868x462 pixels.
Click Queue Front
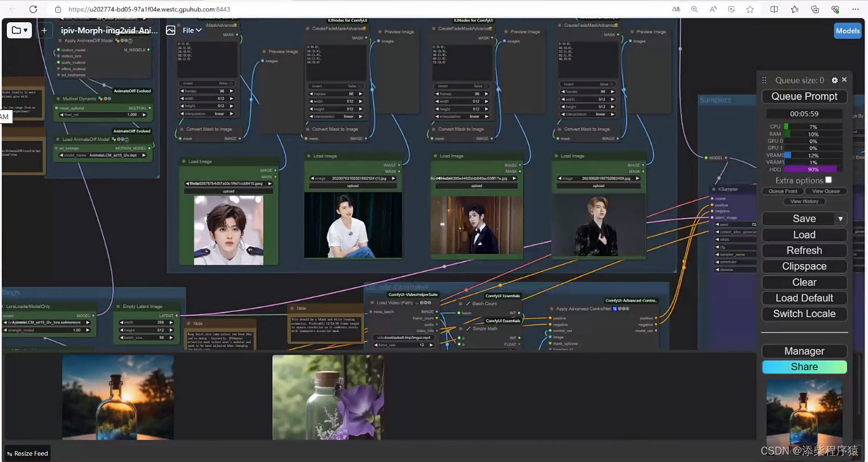pyautogui.click(x=783, y=191)
